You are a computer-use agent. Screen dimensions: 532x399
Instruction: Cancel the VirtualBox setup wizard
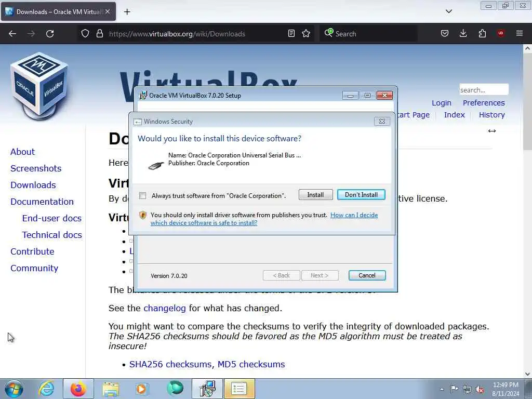(x=367, y=275)
